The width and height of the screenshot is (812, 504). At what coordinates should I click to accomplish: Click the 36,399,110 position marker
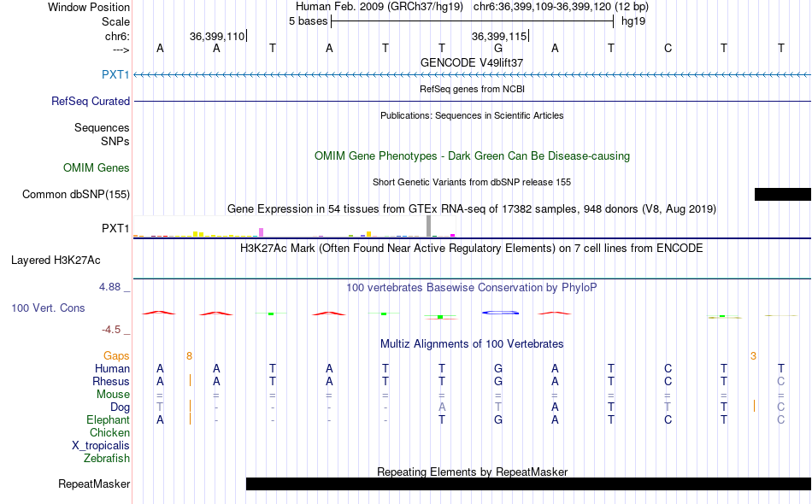[x=217, y=36]
